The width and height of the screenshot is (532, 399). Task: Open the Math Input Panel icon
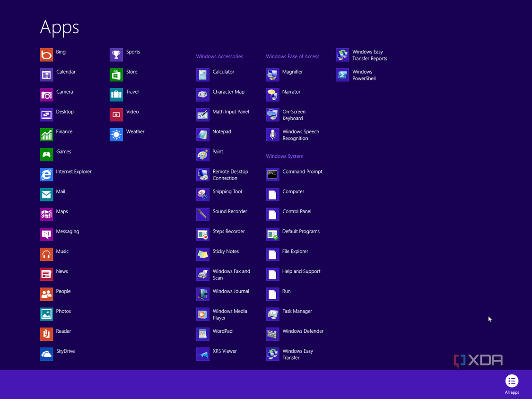[202, 115]
